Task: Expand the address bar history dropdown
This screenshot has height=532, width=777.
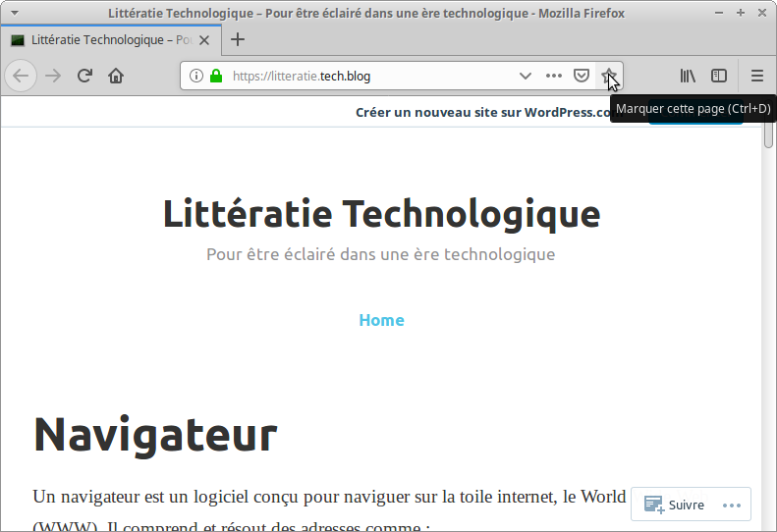Action: (526, 76)
